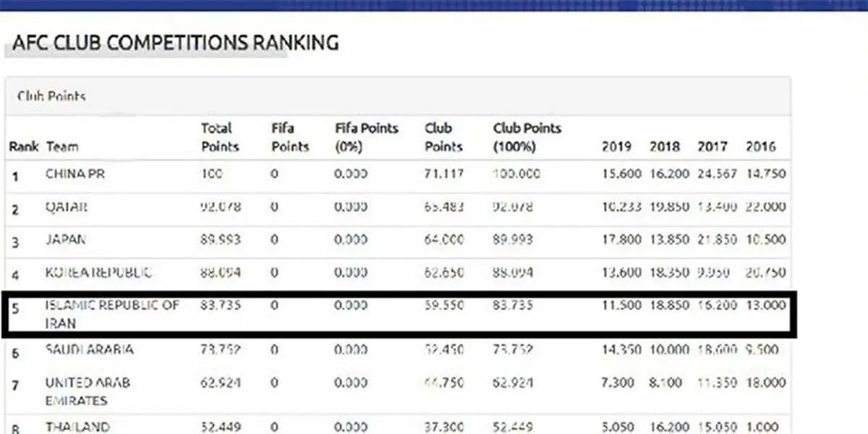Open the QATAR team entry

pyautogui.click(x=67, y=208)
